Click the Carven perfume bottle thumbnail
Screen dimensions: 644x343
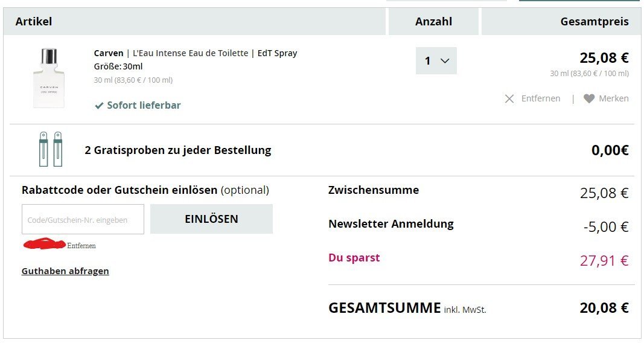pos(49,79)
